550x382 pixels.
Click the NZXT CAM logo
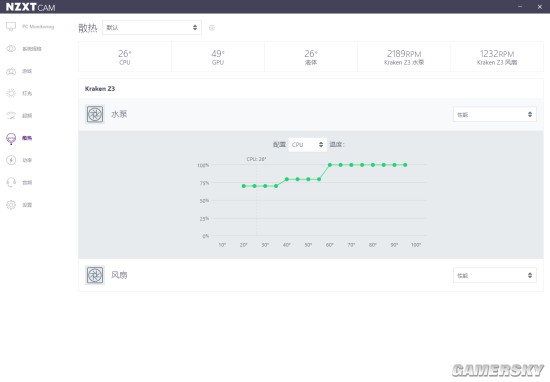point(31,7)
